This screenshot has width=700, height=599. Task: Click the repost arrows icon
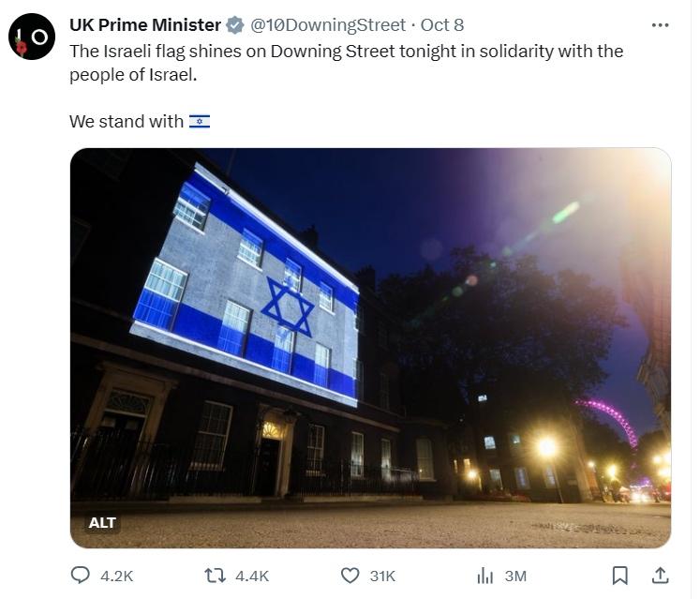[216, 575]
